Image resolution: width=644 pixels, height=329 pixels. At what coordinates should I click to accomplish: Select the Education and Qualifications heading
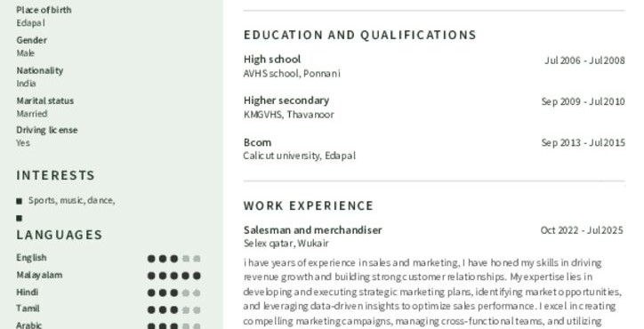pyautogui.click(x=359, y=35)
